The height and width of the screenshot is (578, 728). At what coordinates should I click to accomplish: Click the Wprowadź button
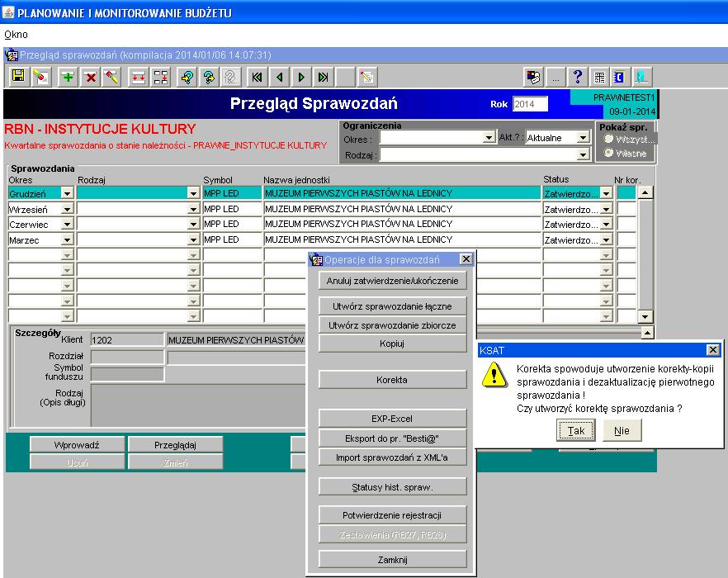pyautogui.click(x=77, y=445)
